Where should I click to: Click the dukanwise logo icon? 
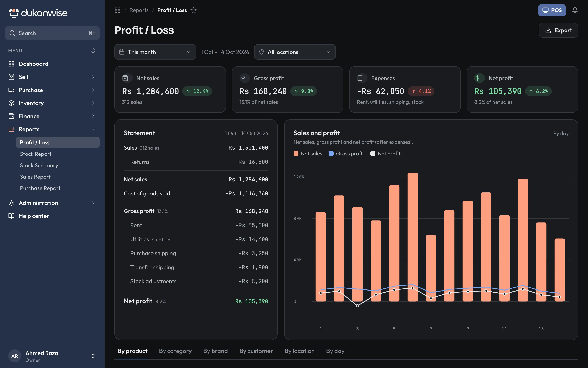point(14,13)
